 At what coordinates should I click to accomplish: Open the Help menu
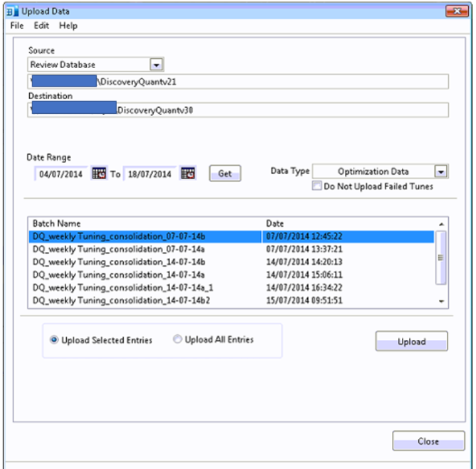68,26
